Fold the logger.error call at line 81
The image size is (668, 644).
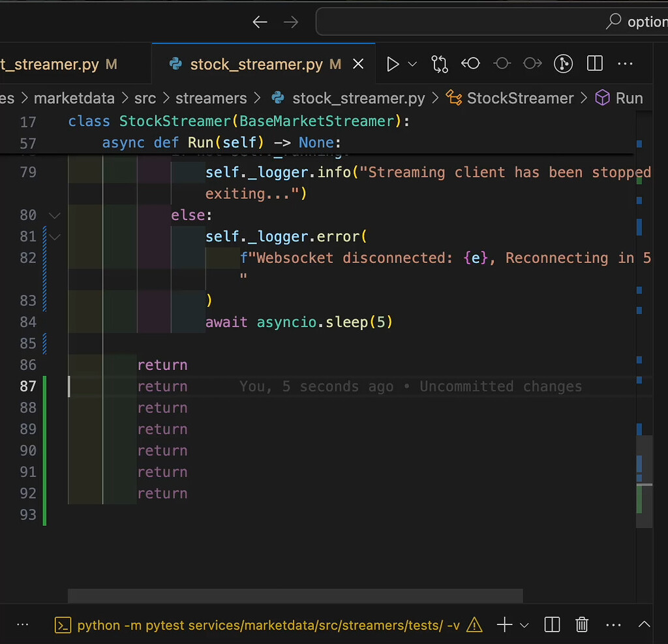click(x=55, y=237)
